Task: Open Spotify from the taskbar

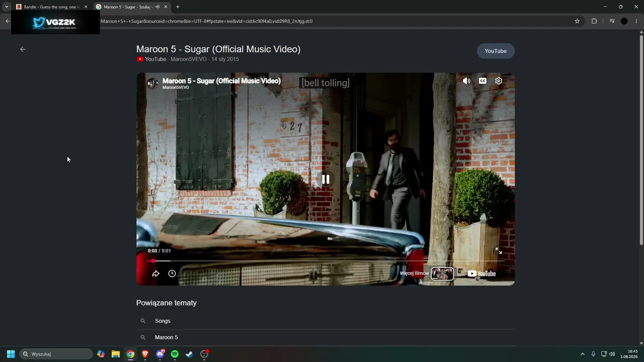Action: coord(175,354)
